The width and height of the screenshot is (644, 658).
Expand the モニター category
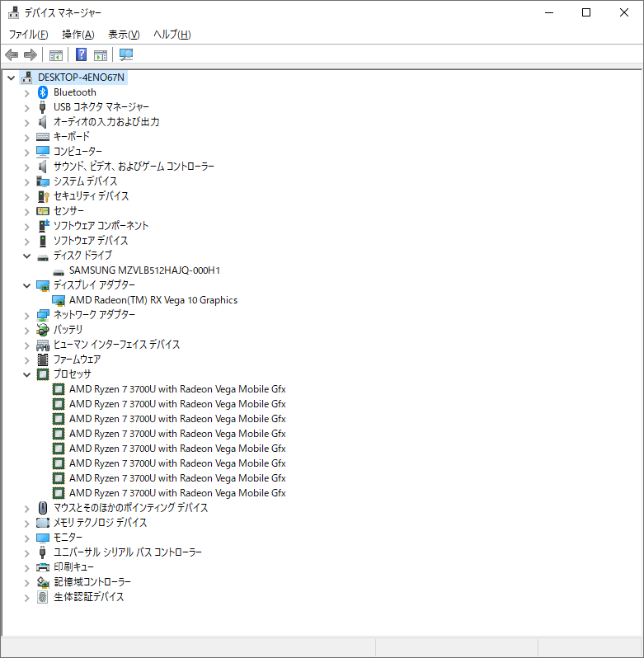click(27, 538)
